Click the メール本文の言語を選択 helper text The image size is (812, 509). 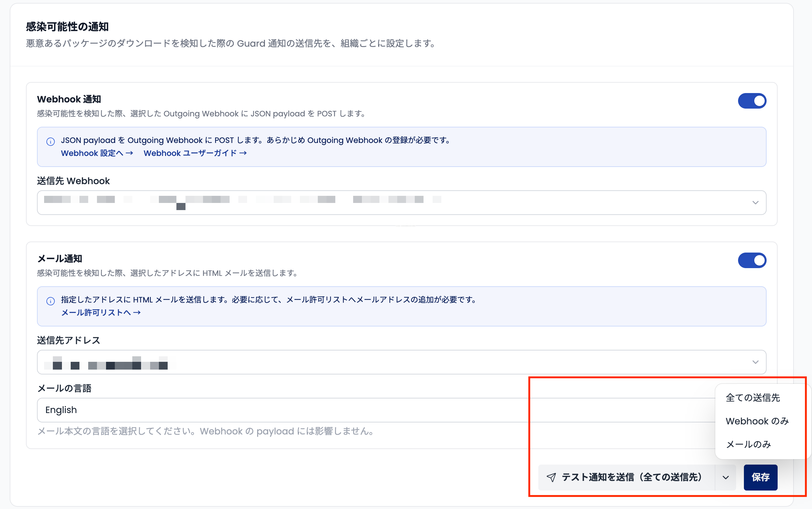tap(206, 431)
